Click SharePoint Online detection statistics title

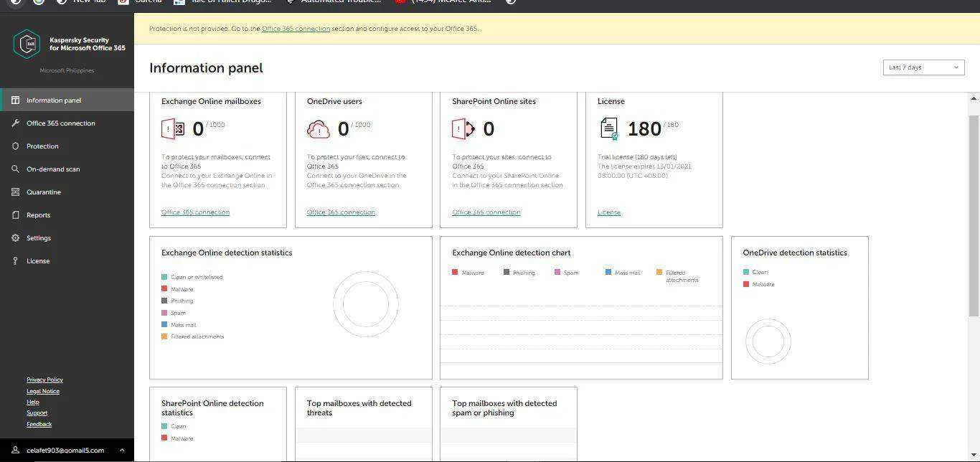[x=212, y=407]
